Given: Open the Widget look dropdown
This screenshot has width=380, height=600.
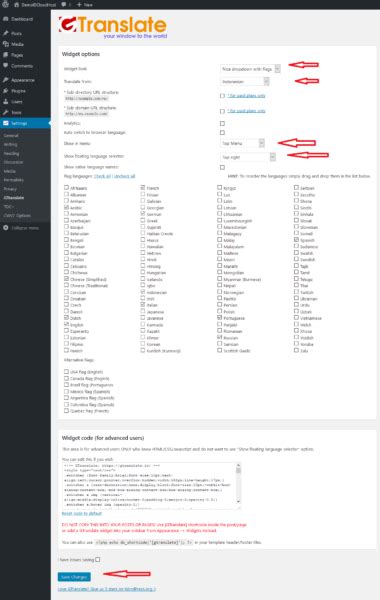Looking at the screenshot, I should tap(250, 69).
